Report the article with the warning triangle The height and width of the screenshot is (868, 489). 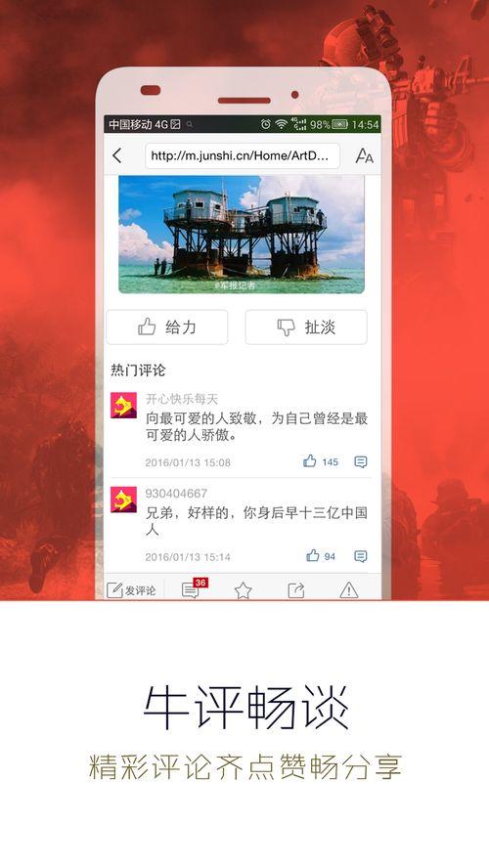(x=349, y=590)
